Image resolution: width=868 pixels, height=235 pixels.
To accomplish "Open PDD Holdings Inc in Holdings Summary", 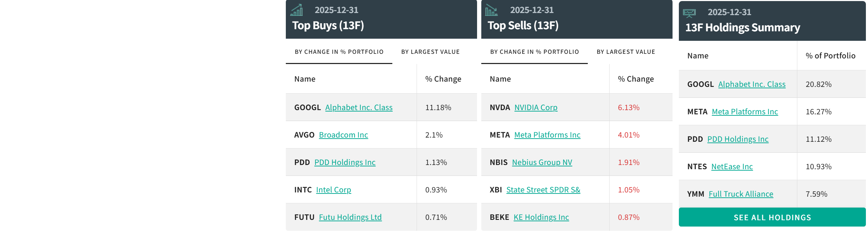I will [x=738, y=139].
